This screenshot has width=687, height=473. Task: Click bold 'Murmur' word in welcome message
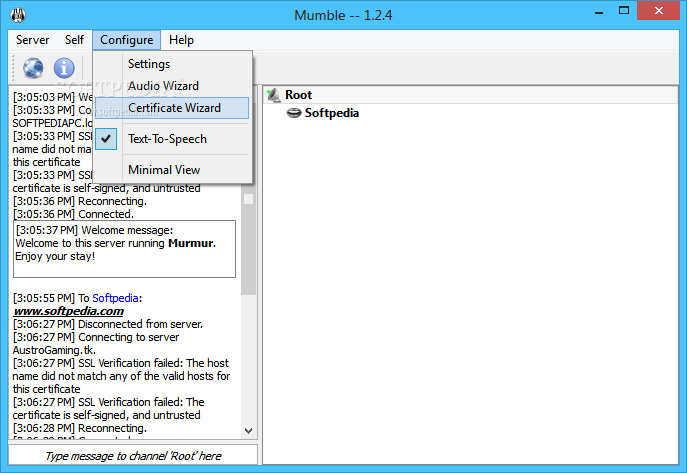pyautogui.click(x=191, y=244)
